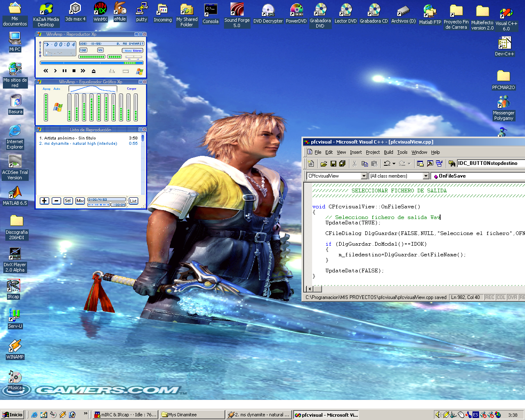Open the Help menu in Visual C++
Image resolution: width=525 pixels, height=420 pixels.
(x=435, y=152)
